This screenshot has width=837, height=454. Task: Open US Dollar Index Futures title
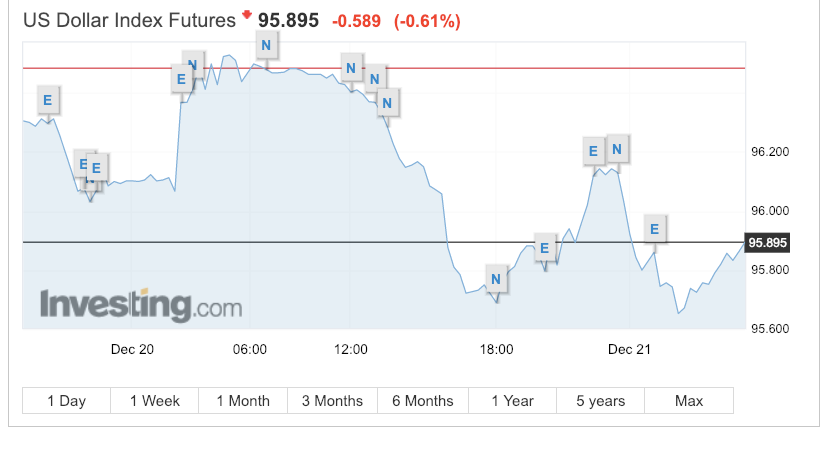(x=129, y=20)
